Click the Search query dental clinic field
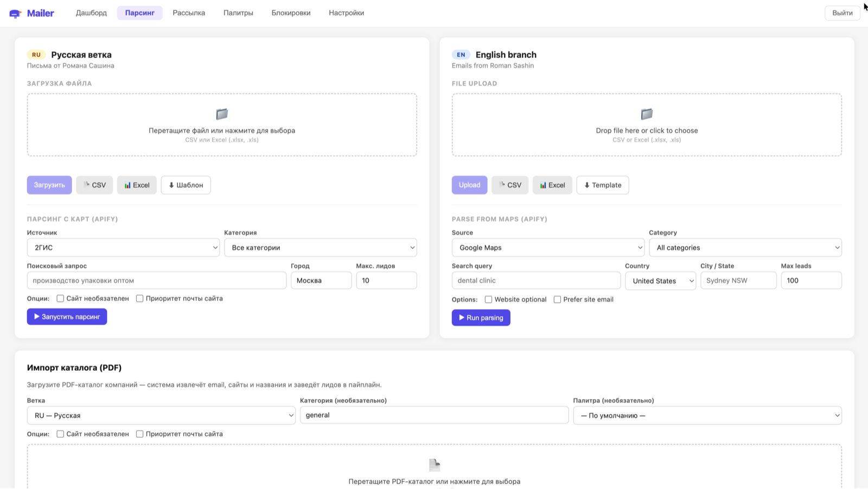Image resolution: width=868 pixels, height=489 pixels. click(x=536, y=280)
